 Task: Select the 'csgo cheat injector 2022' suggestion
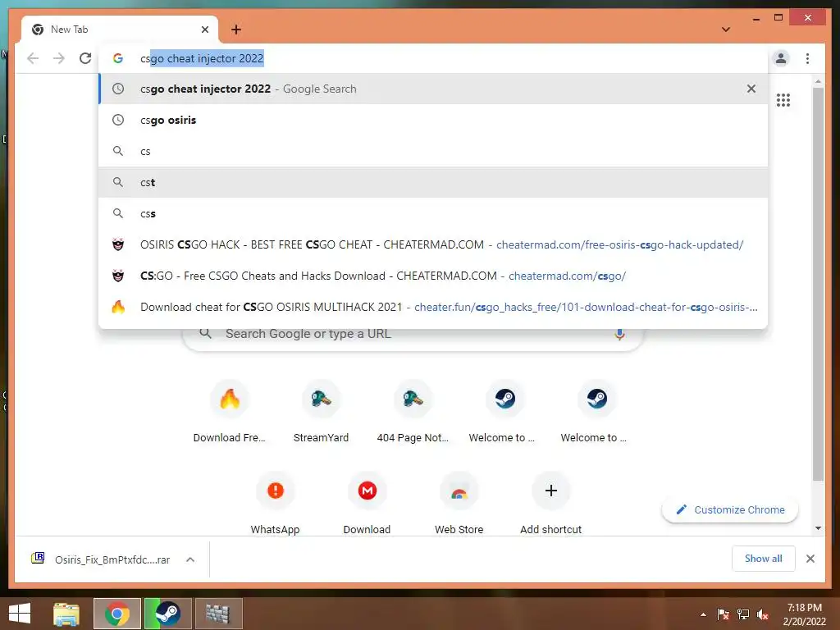(433, 89)
